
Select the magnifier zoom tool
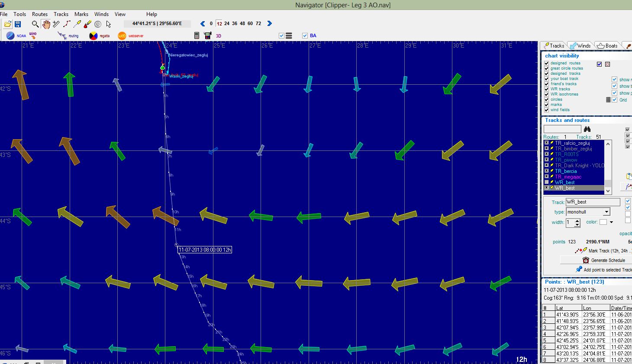pos(35,24)
